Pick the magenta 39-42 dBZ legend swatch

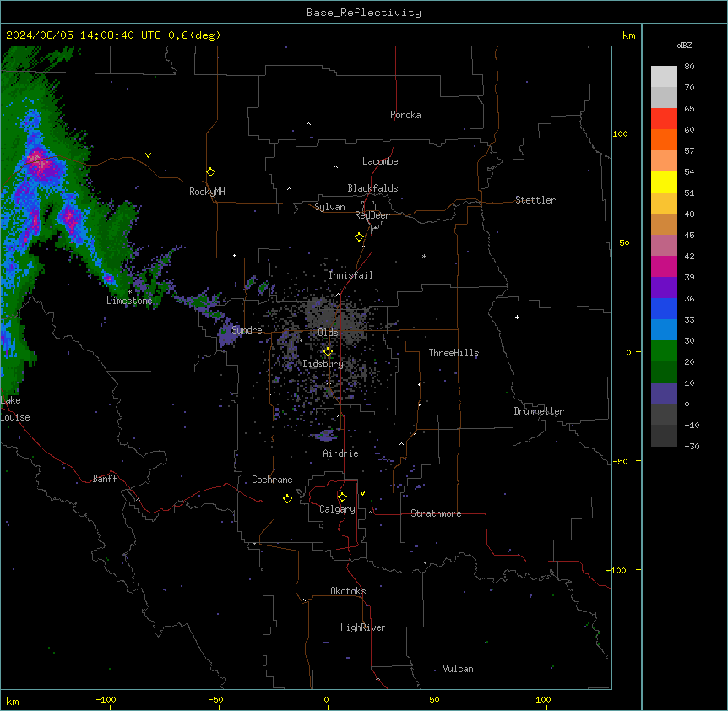pos(664,266)
